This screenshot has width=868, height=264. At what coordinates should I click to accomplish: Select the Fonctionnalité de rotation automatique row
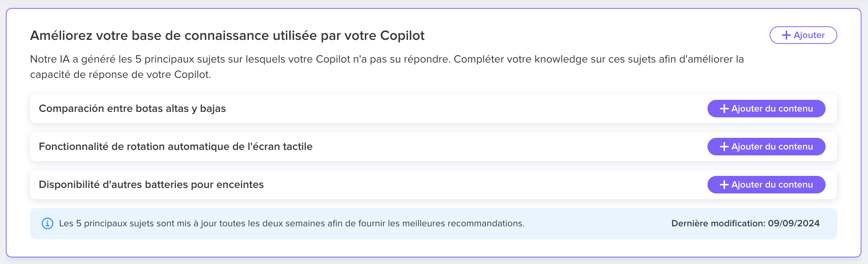click(434, 147)
